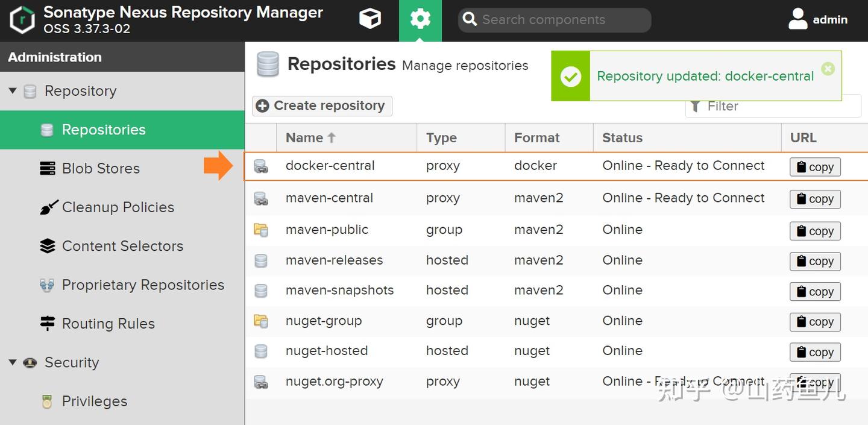Collapse the Security tree section
Screen dimensions: 868x425
13,362
